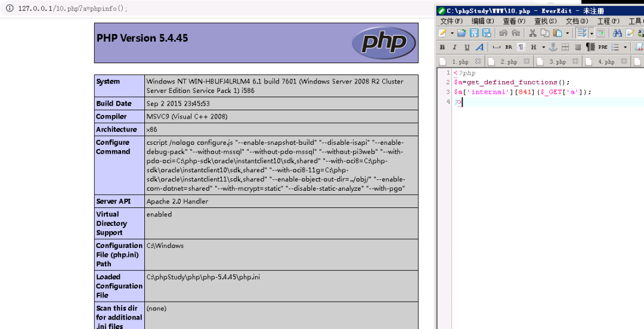644x329 pixels.
Task: Click the Find binoculars icon
Action: (x=617, y=33)
